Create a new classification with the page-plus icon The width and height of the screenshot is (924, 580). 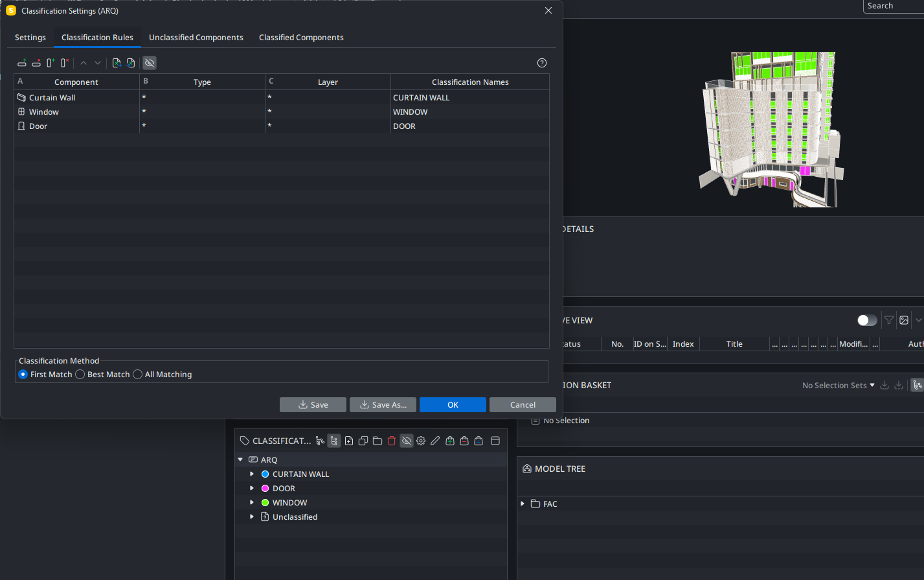point(349,441)
